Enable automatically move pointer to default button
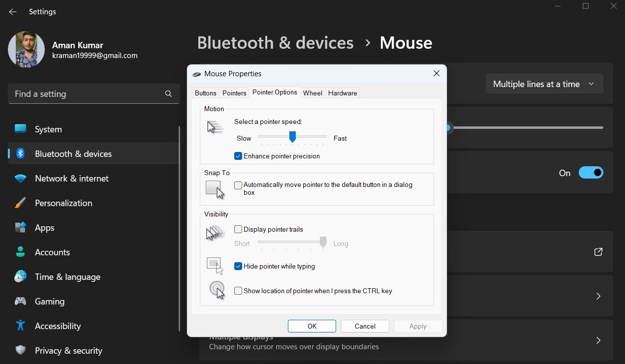The image size is (625, 364). [238, 185]
